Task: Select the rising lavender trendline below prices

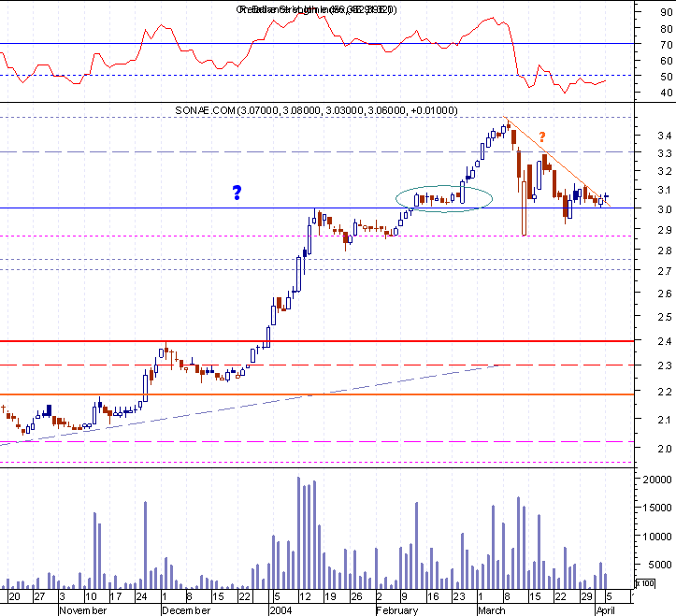Action: tap(250, 405)
